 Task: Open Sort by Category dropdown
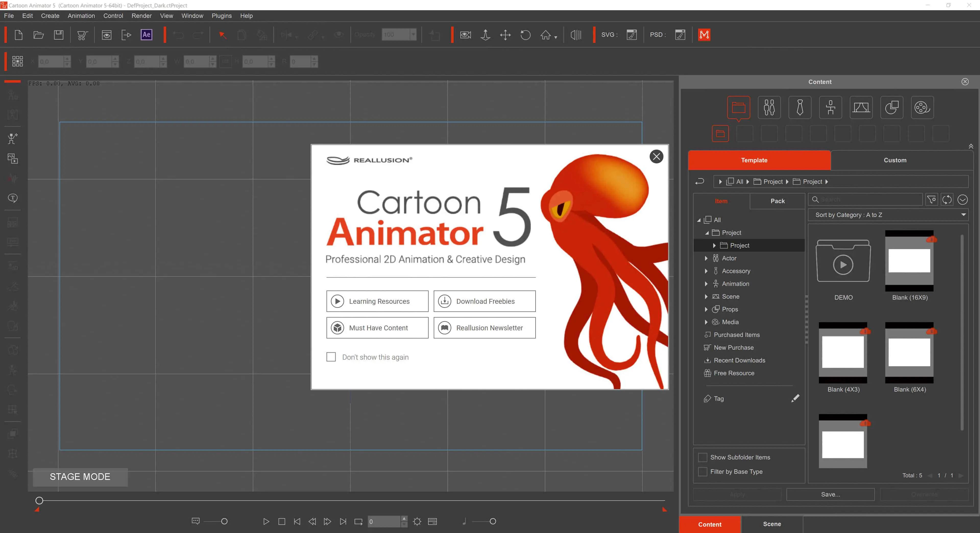point(888,215)
